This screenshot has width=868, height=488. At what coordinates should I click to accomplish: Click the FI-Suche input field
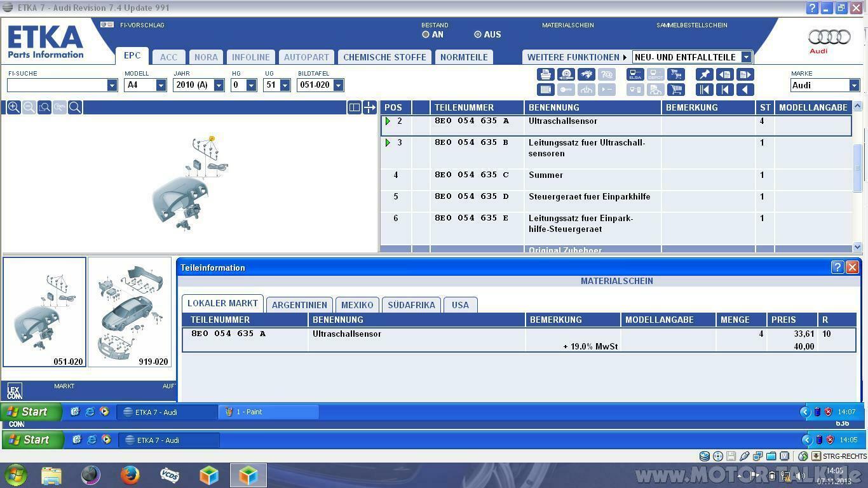click(x=57, y=85)
